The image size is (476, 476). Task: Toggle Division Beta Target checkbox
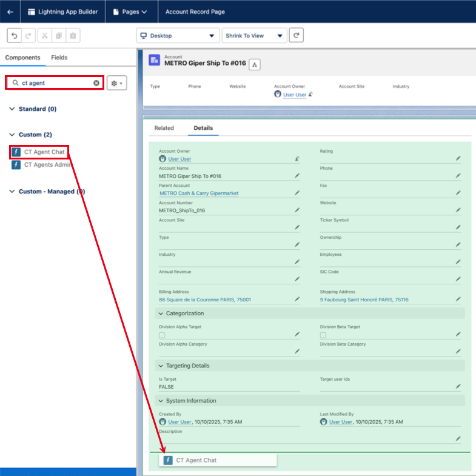[x=323, y=335]
